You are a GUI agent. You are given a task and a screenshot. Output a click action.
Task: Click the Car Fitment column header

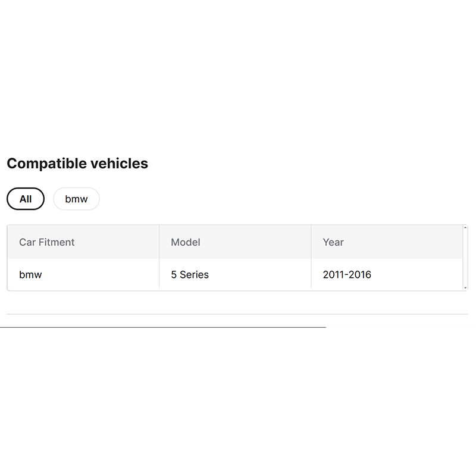tap(47, 242)
